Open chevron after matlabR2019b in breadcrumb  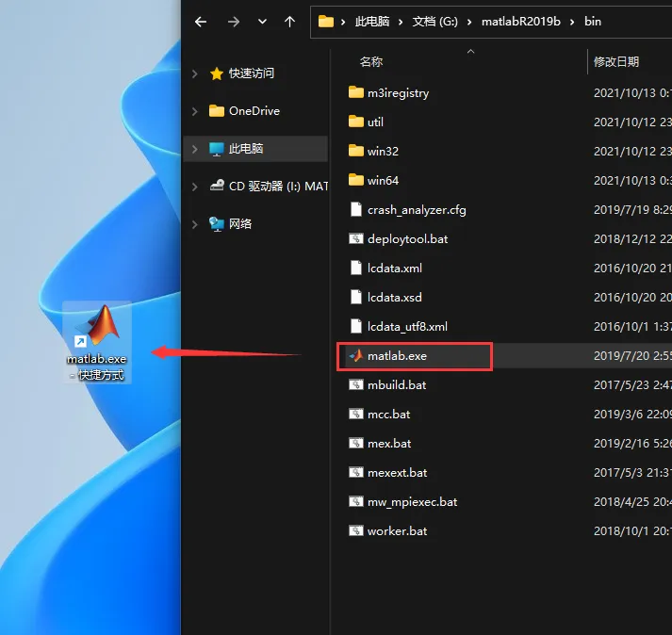[572, 22]
